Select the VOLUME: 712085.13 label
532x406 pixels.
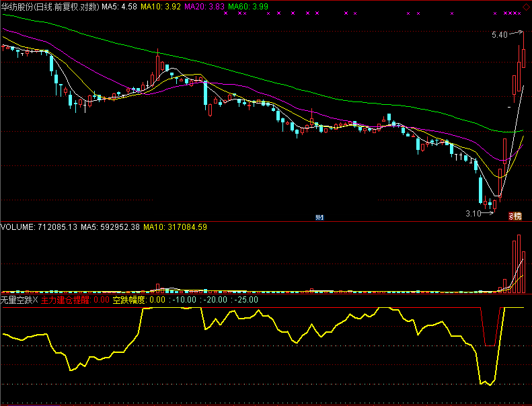coord(39,227)
